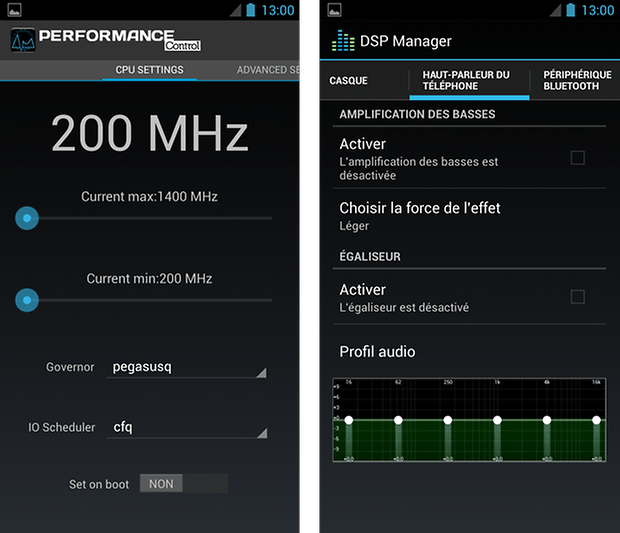Tap the 'Current min:200 MHz' label
620x533 pixels.
point(149,279)
